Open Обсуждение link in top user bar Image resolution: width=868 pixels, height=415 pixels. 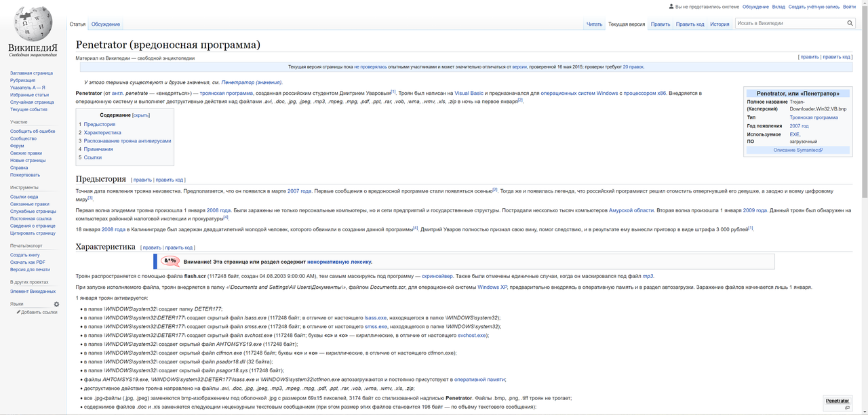755,7
